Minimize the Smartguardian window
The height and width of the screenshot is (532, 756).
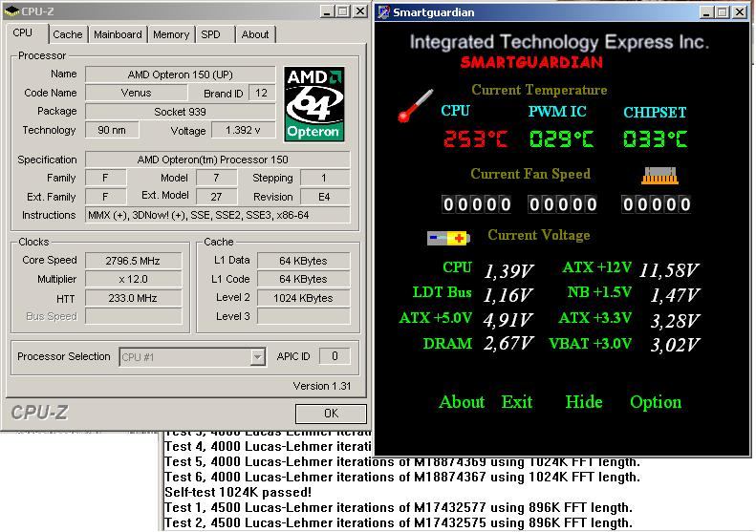pyautogui.click(x=706, y=12)
